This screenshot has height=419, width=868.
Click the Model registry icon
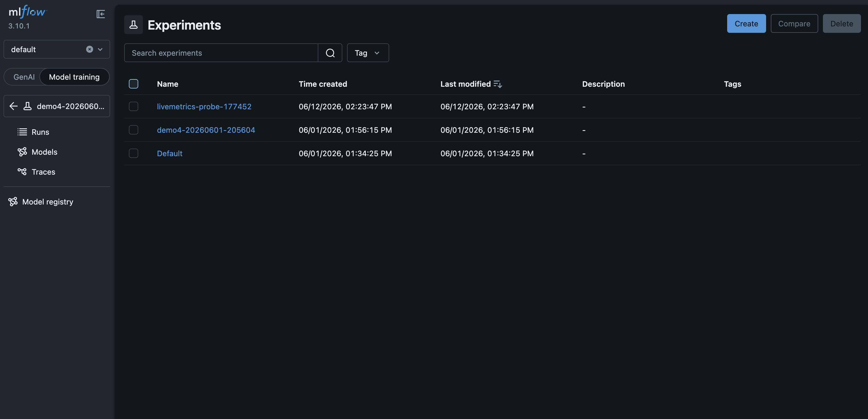point(13,202)
